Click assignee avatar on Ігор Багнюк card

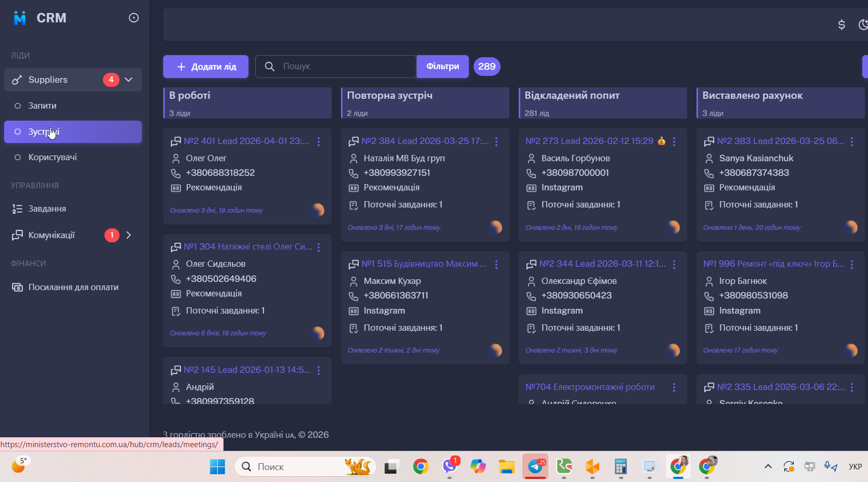click(x=851, y=350)
